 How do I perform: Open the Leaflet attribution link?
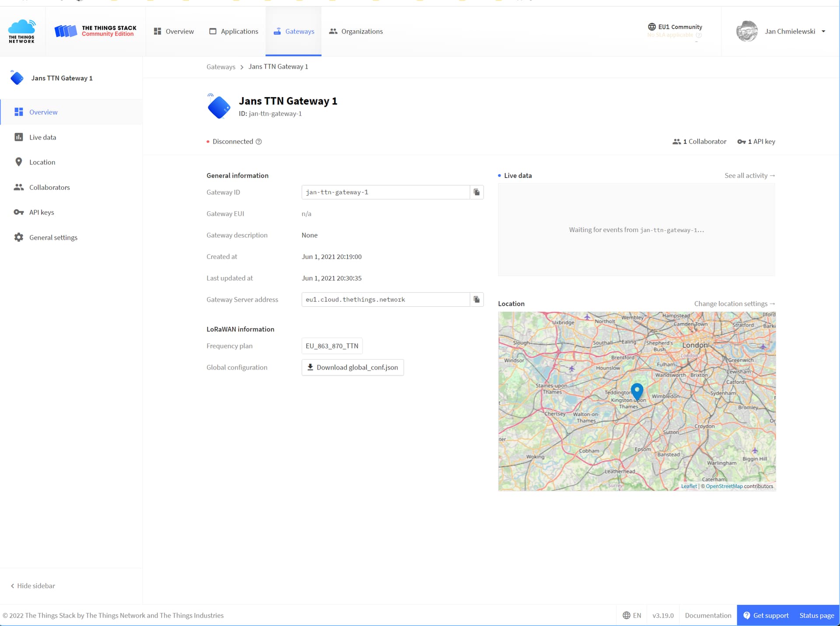pos(689,486)
